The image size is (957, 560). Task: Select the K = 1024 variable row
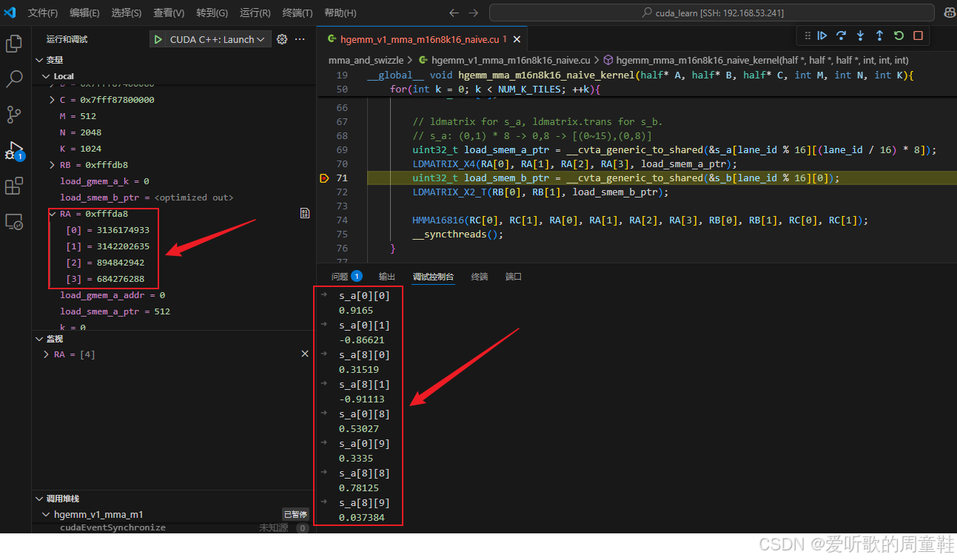[x=173, y=149]
